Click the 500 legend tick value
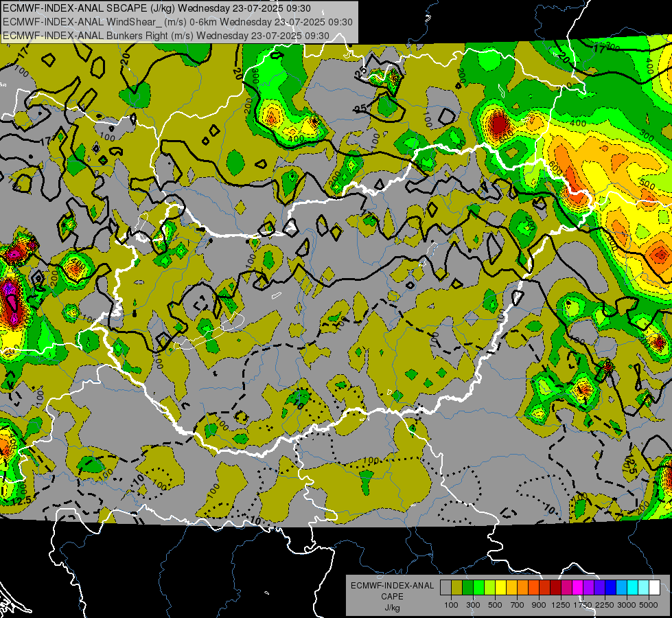This screenshot has width=672, height=618. pyautogui.click(x=495, y=605)
